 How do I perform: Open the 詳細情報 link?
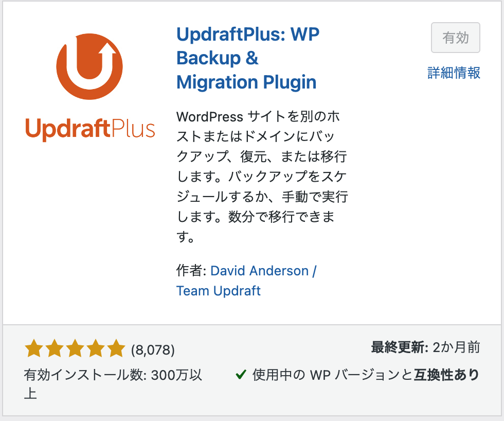click(x=454, y=73)
